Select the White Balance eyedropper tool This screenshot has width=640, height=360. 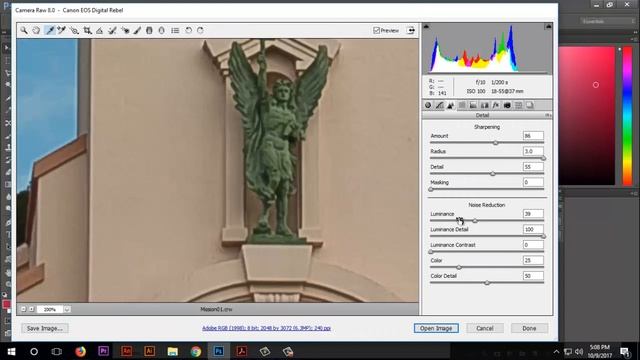(49, 30)
